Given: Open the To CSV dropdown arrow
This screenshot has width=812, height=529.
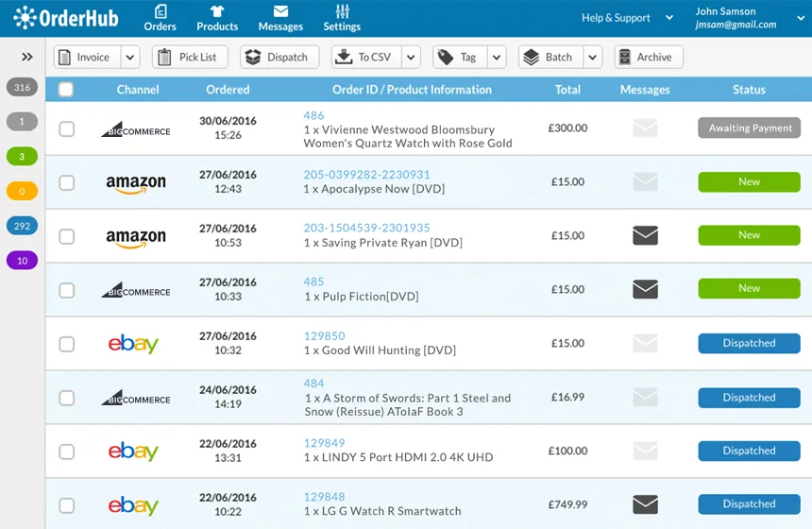Looking at the screenshot, I should (x=411, y=57).
